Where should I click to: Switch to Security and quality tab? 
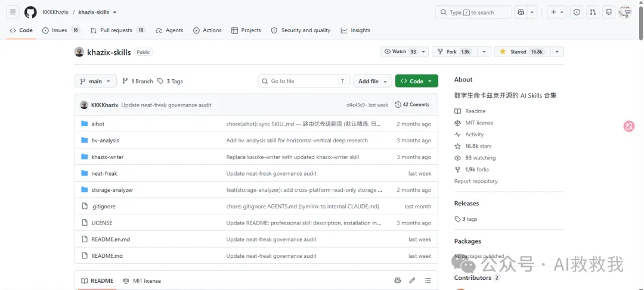click(x=301, y=30)
